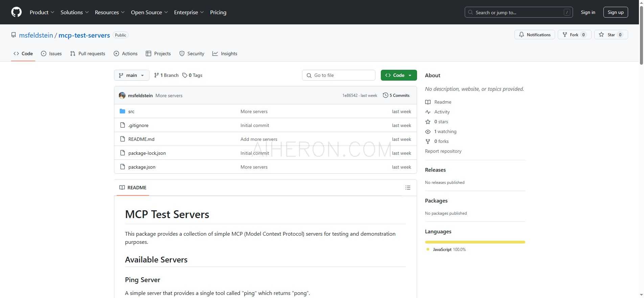Open msfeldstein owner link in the repository title
This screenshot has width=644, height=298.
[x=36, y=35]
